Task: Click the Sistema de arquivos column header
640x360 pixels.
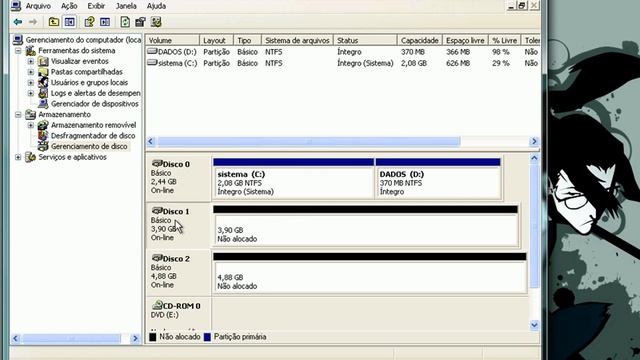Action: coord(298,40)
